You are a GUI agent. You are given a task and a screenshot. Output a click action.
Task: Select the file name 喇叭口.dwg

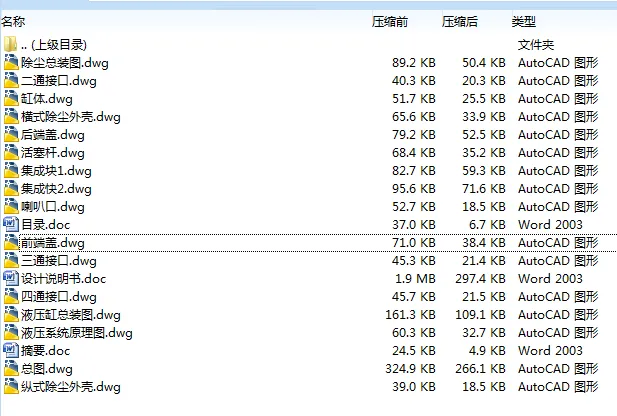tap(53, 207)
